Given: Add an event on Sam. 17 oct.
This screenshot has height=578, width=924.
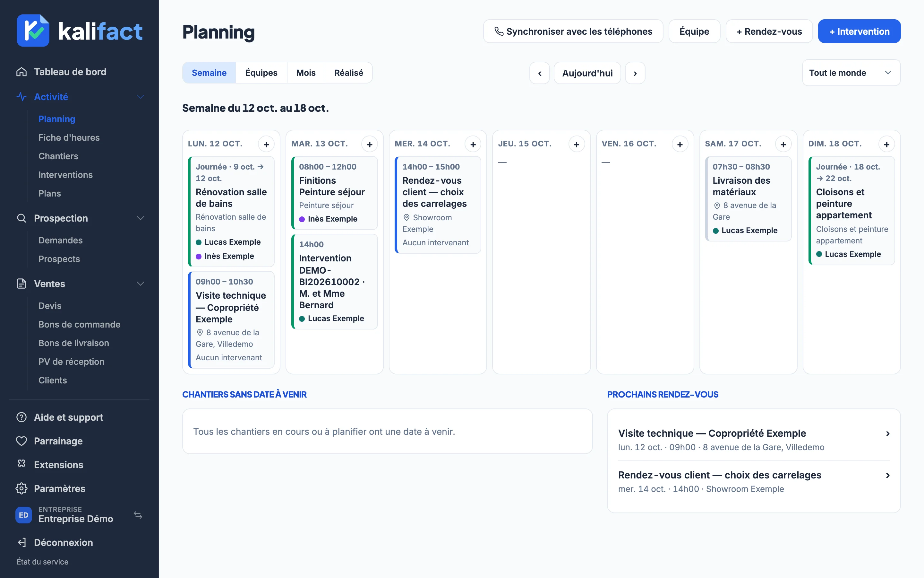Looking at the screenshot, I should click(x=783, y=144).
